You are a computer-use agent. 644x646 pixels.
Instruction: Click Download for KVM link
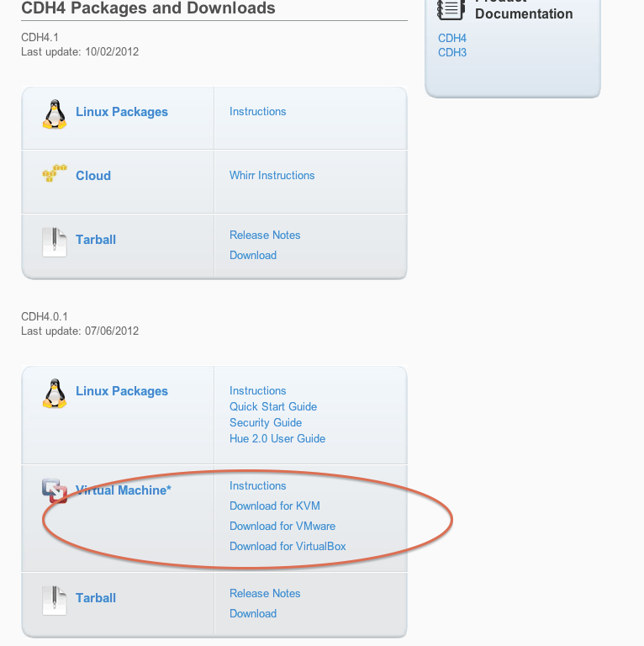[275, 506]
